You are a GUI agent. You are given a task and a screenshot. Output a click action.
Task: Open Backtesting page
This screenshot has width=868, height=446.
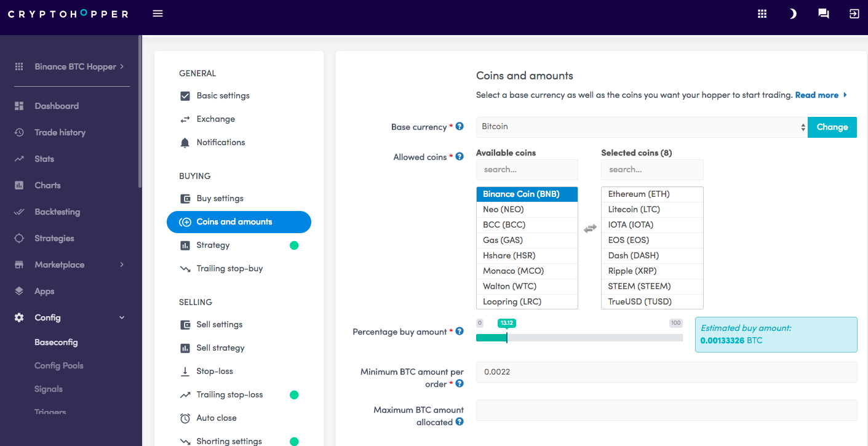(x=57, y=212)
